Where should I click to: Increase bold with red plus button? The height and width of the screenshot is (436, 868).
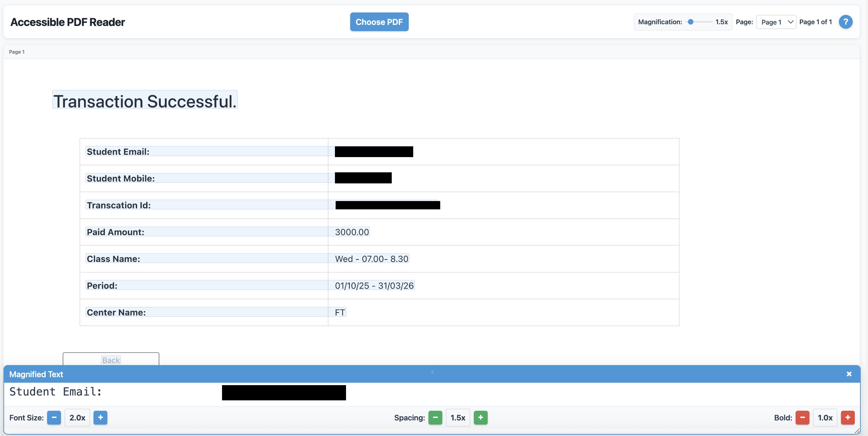click(848, 418)
